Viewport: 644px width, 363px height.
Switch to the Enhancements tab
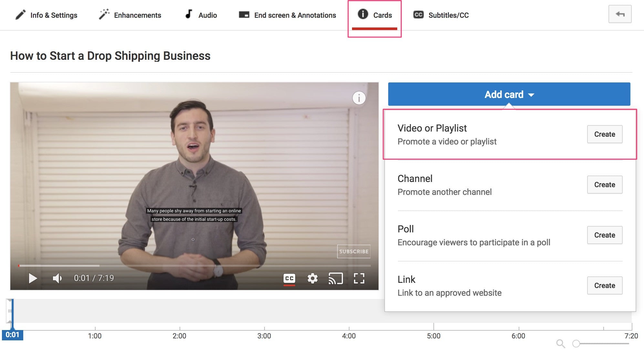click(130, 15)
